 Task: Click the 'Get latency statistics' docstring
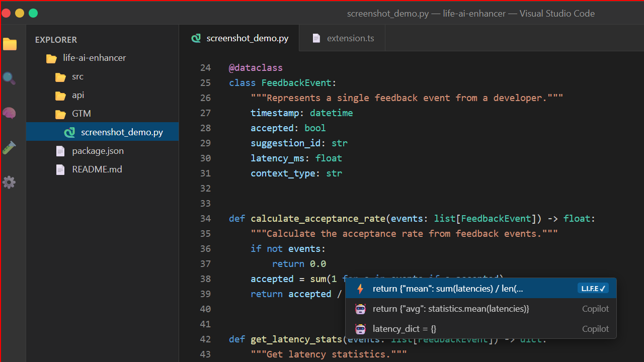click(329, 354)
